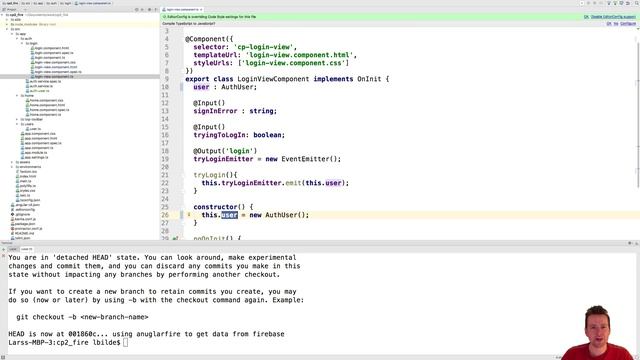Collapse the auth folder in project tree
The height and width of the screenshot is (360, 640).
[x=17, y=39]
